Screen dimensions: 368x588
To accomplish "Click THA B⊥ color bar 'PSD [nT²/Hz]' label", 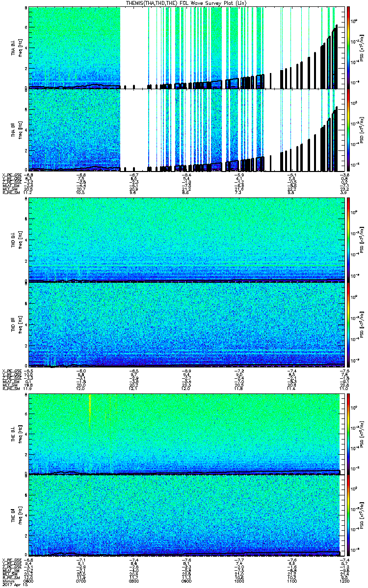I will [362, 48].
